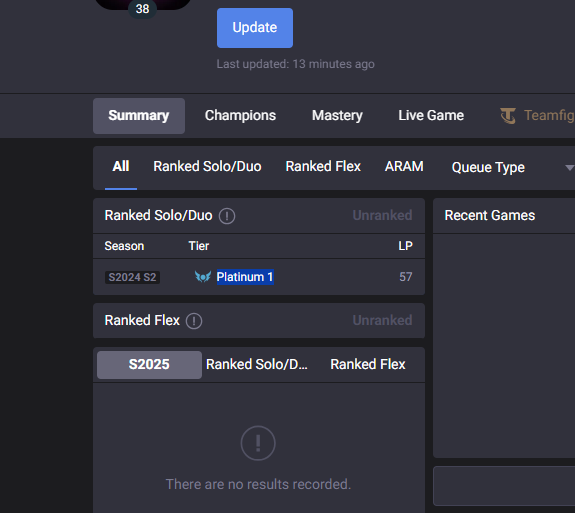Click the Unranked label for Ranked Flex
The width and height of the screenshot is (575, 513).
[x=382, y=320]
